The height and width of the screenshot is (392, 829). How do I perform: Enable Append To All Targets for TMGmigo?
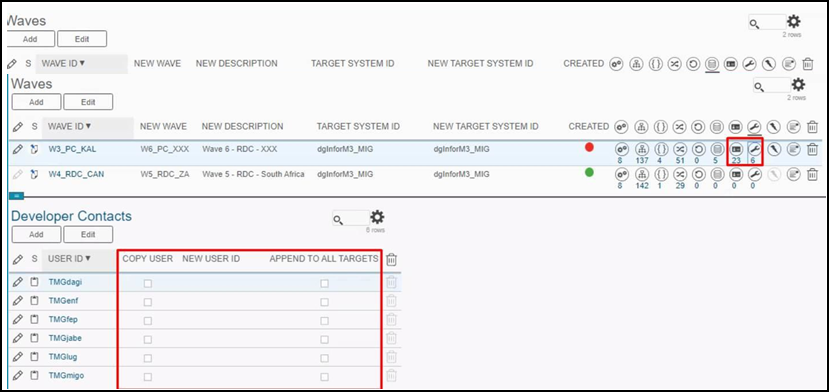click(x=324, y=377)
